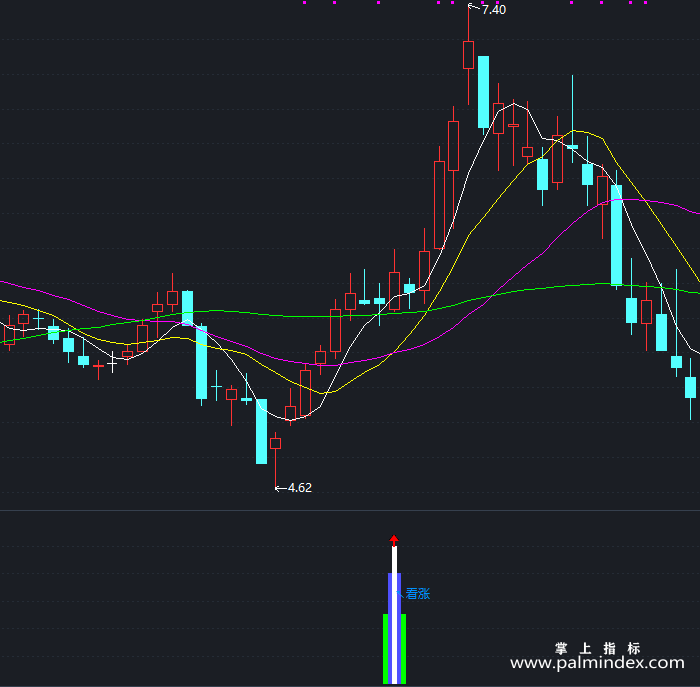Click the red up-arrow atop the indicator bar

click(394, 540)
